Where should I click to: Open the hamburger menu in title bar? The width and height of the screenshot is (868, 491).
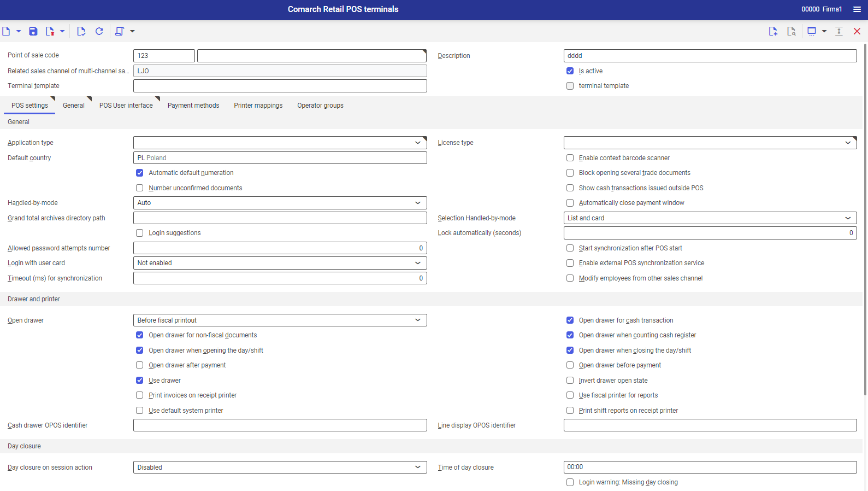point(857,9)
